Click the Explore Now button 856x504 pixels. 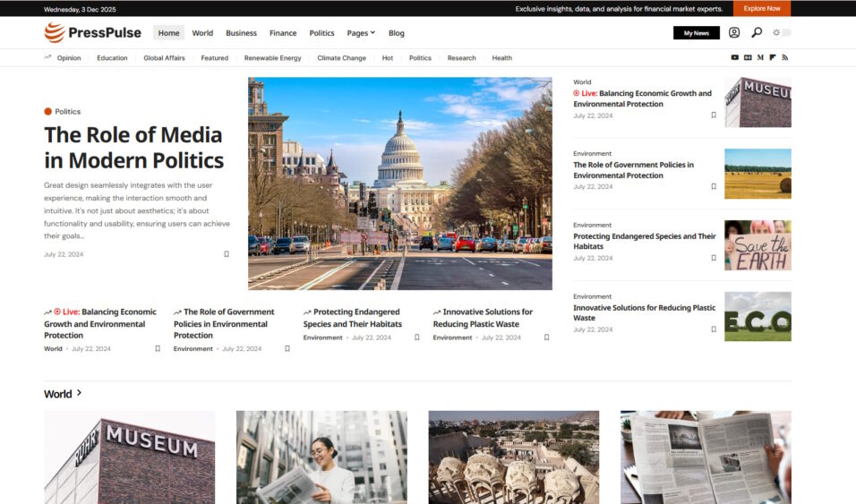point(761,8)
